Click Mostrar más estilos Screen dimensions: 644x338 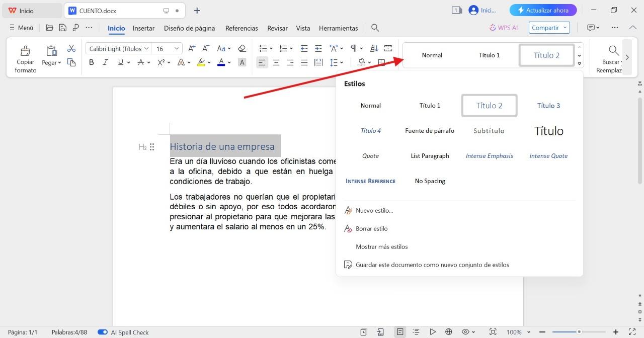[382, 246]
